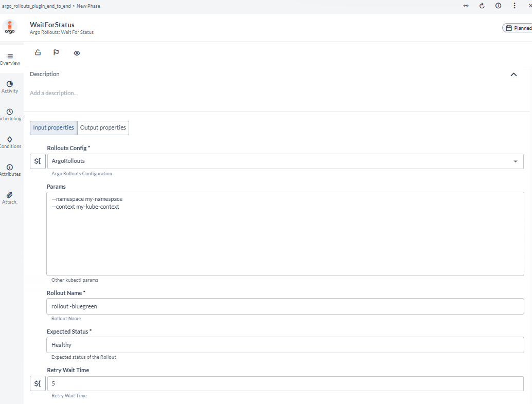The height and width of the screenshot is (404, 532).
Task: Click the Retry Wait Time input field
Action: click(x=286, y=383)
